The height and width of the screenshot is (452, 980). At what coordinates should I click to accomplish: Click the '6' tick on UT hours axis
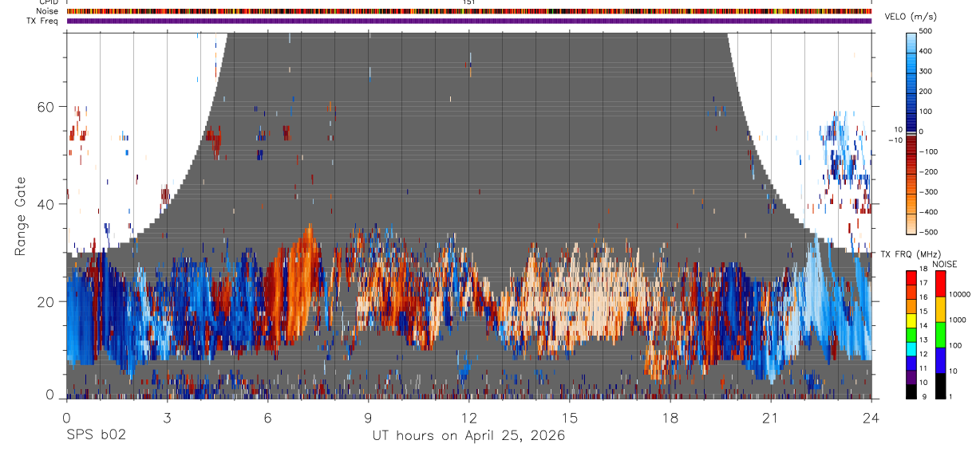coord(267,418)
